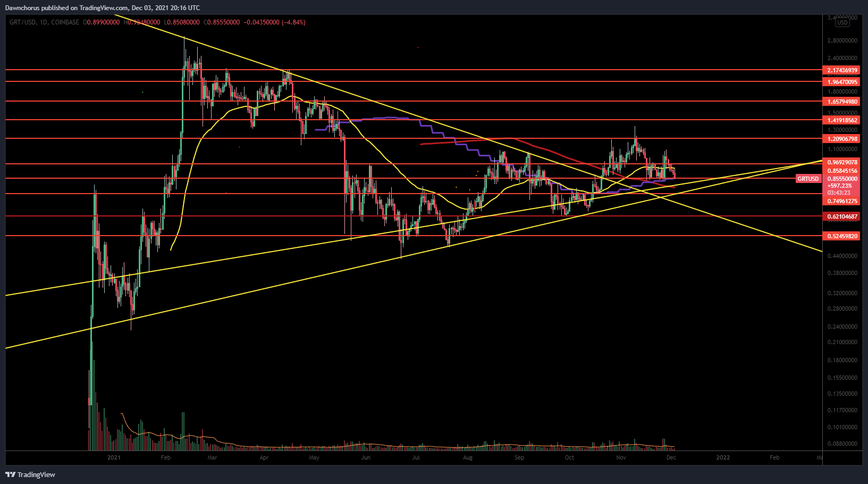Click the Nov label on the time axis
Viewport: 868px width, 484px height.
point(621,457)
